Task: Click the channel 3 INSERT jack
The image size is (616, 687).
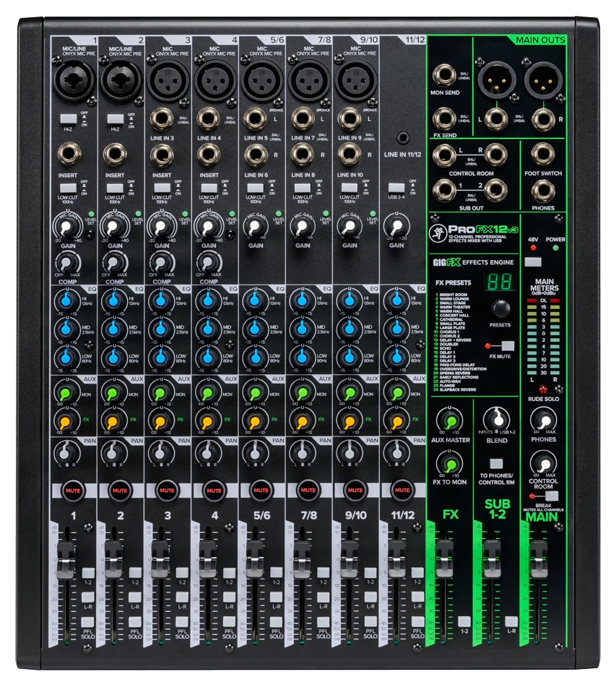Action: pos(162,155)
